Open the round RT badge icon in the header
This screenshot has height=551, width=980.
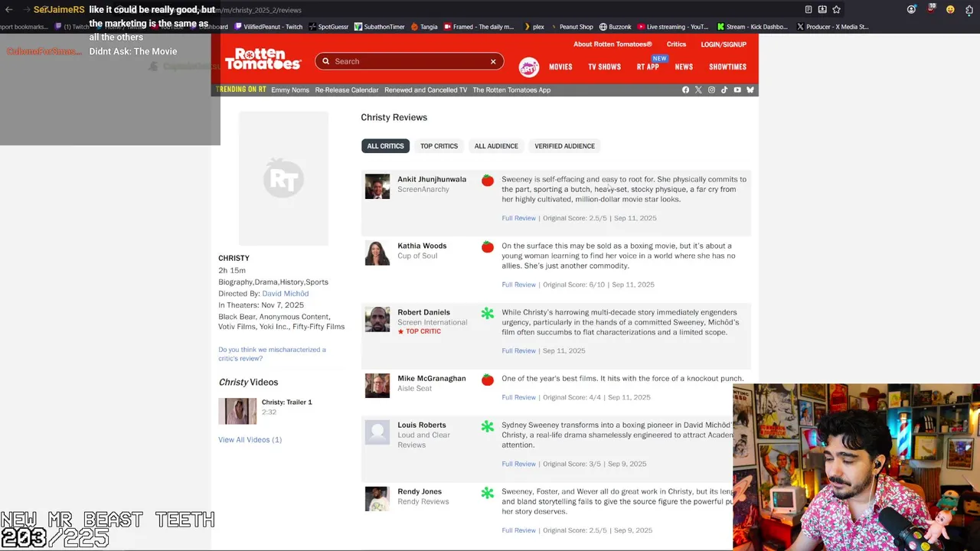tap(528, 67)
